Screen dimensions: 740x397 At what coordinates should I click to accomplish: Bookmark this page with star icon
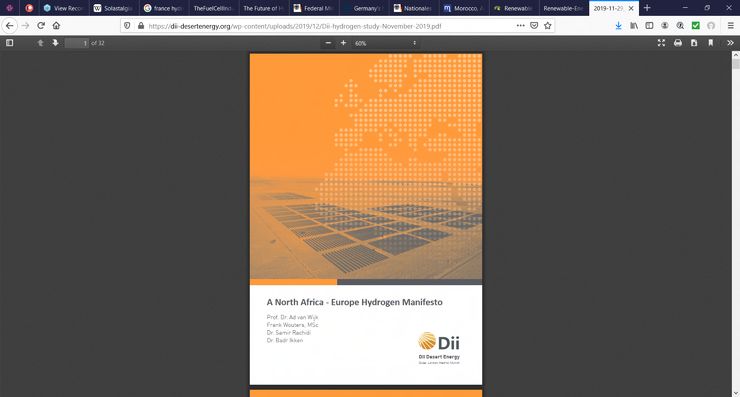[x=547, y=26]
